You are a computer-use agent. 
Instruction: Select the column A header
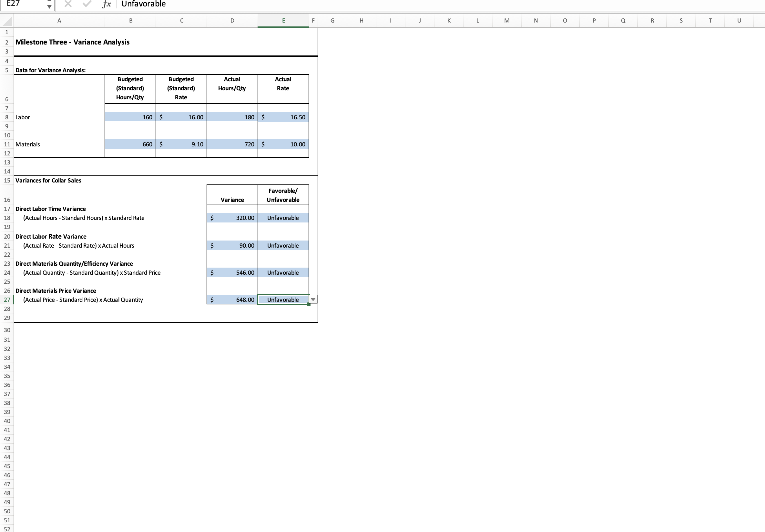point(59,21)
